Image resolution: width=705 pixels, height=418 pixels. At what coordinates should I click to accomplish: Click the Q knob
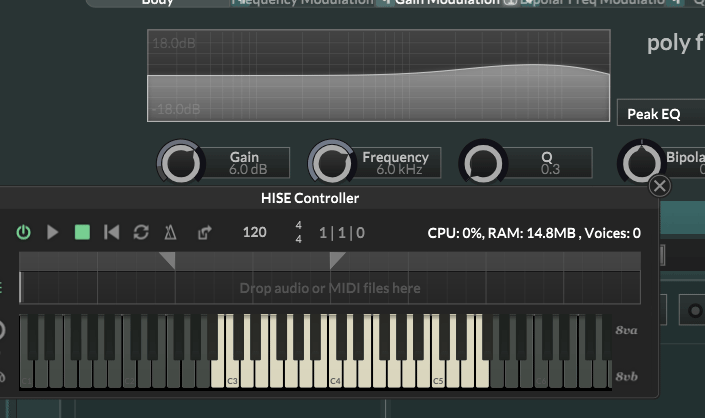coord(482,163)
